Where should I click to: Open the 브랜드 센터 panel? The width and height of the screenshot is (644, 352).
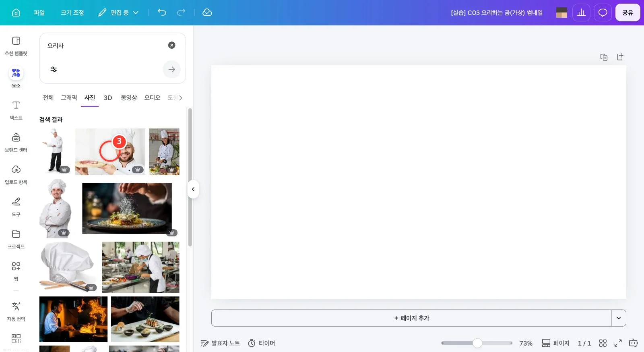tap(16, 143)
